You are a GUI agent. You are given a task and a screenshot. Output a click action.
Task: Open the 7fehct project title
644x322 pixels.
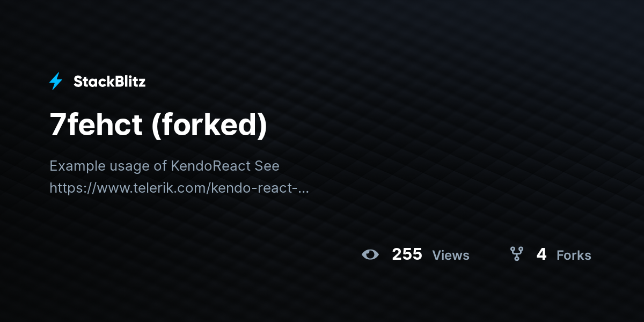pos(158,125)
